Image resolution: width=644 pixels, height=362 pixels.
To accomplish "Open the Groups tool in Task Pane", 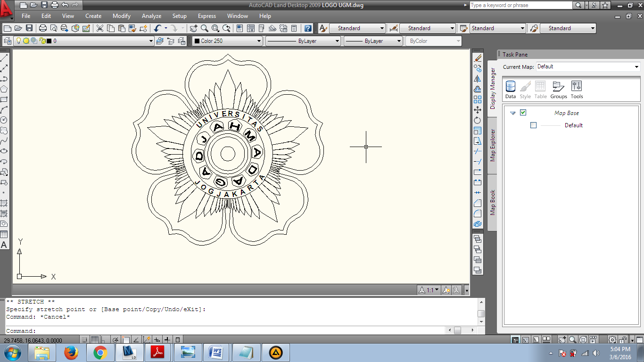I will click(559, 90).
